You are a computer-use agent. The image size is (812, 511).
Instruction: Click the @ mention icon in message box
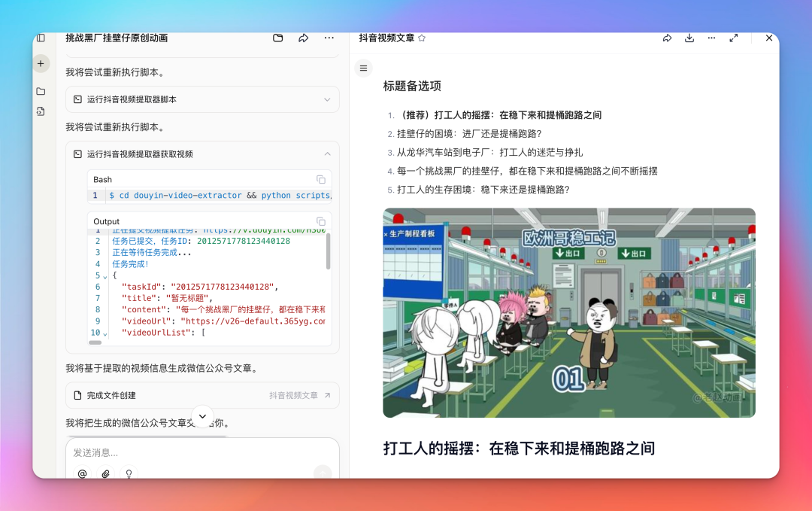pos(83,473)
